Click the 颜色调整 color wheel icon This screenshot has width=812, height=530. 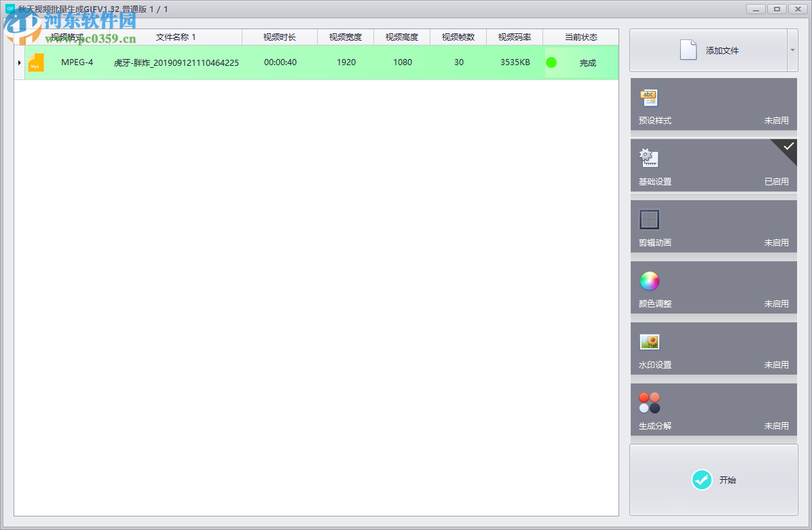coord(649,280)
